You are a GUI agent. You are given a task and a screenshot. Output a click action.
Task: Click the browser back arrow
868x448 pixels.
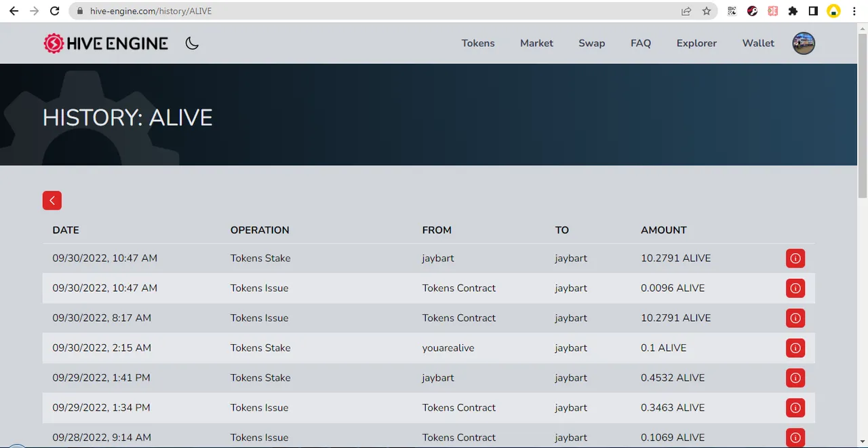pos(14,11)
